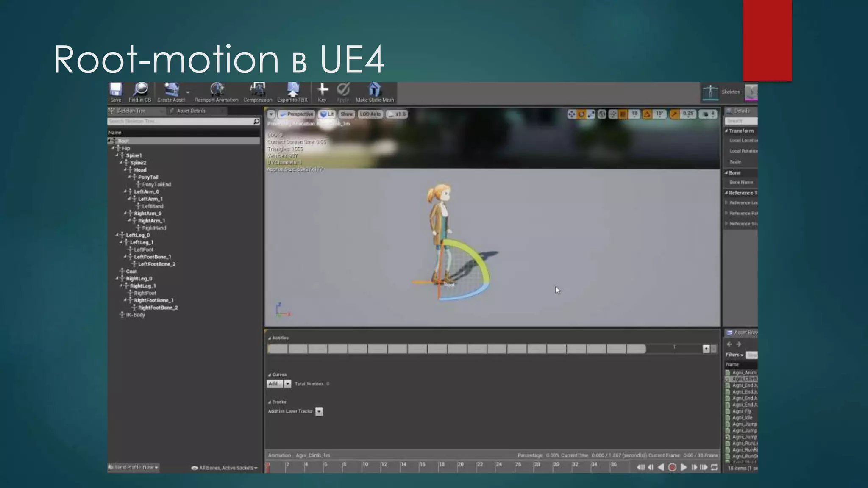
Task: Open scale snap 0.25 dropdown
Action: pos(688,114)
